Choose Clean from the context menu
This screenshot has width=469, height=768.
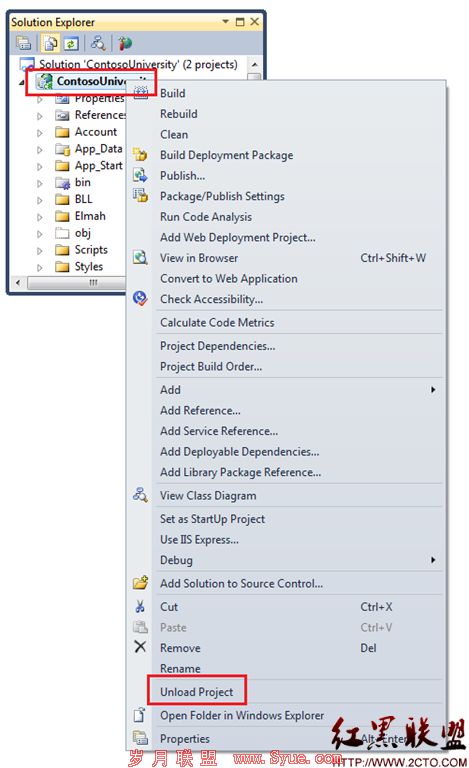coord(174,134)
